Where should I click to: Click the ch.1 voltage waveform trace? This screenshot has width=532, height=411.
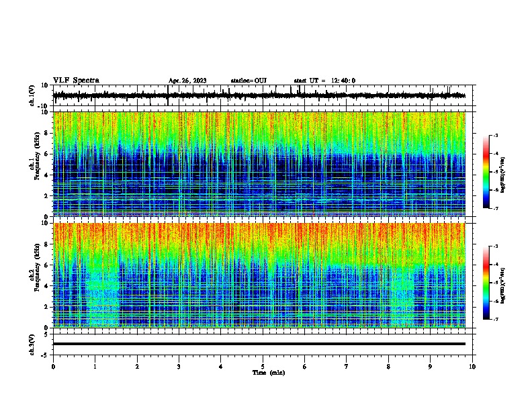259,95
